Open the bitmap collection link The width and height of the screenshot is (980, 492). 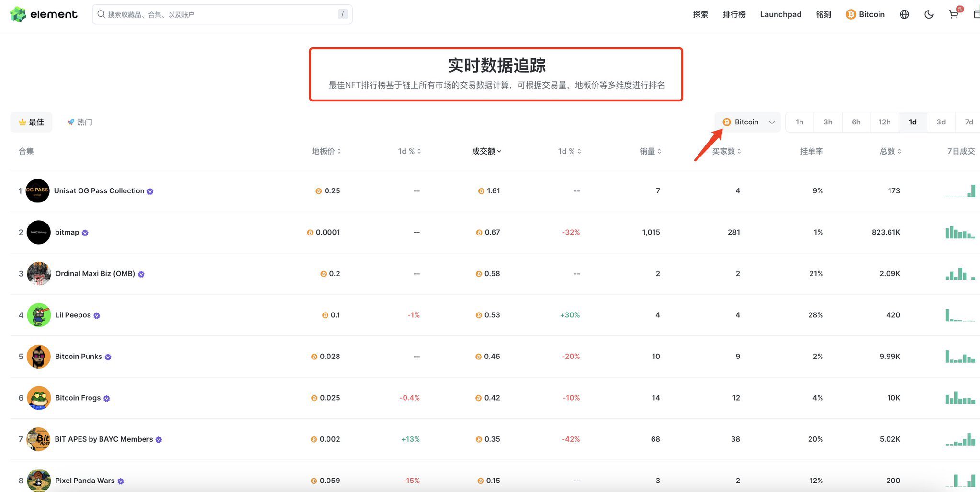[x=67, y=232]
